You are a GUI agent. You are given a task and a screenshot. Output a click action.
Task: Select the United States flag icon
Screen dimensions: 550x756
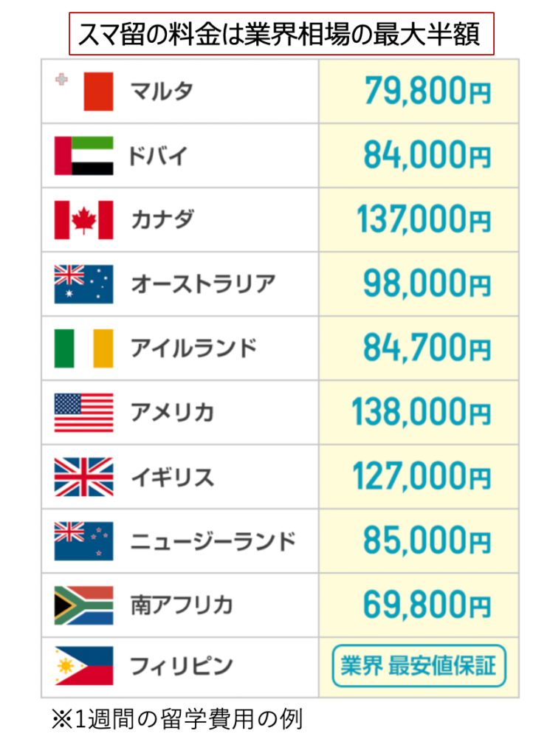(x=84, y=413)
